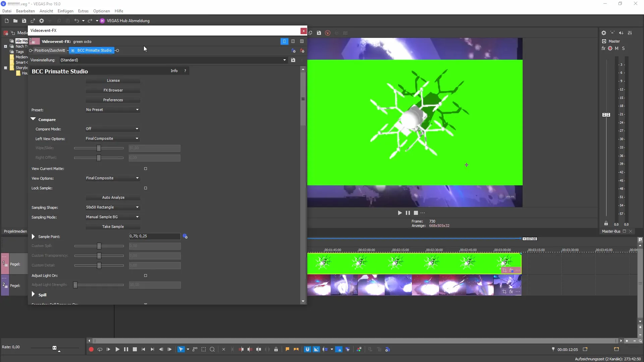The height and width of the screenshot is (362, 644).
Task: Click the License button
Action: (113, 80)
